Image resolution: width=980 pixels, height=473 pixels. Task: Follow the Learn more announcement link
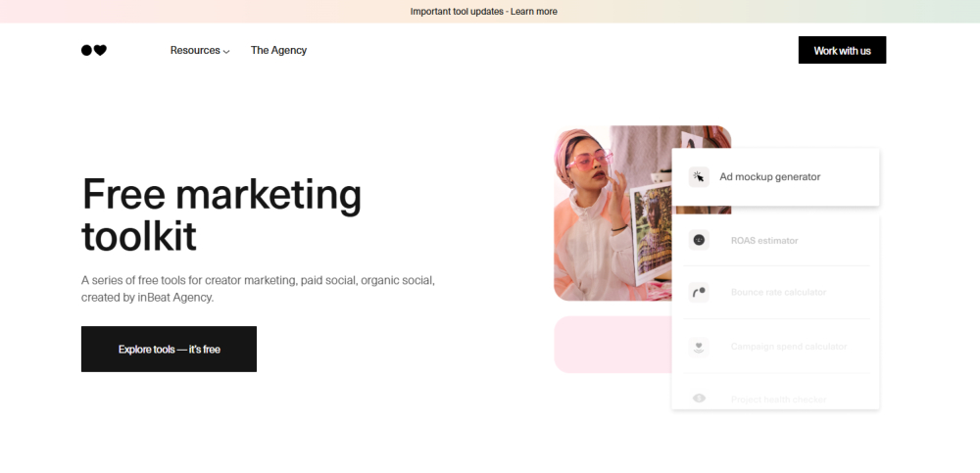coord(533,12)
